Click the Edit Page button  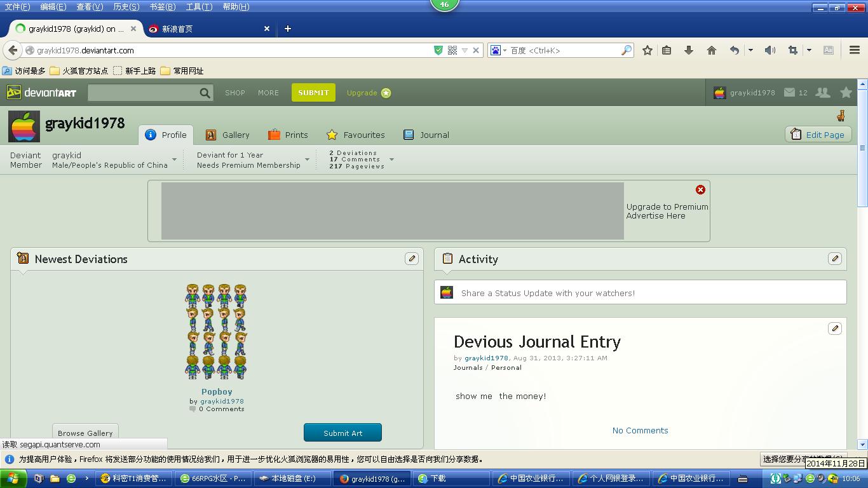818,135
